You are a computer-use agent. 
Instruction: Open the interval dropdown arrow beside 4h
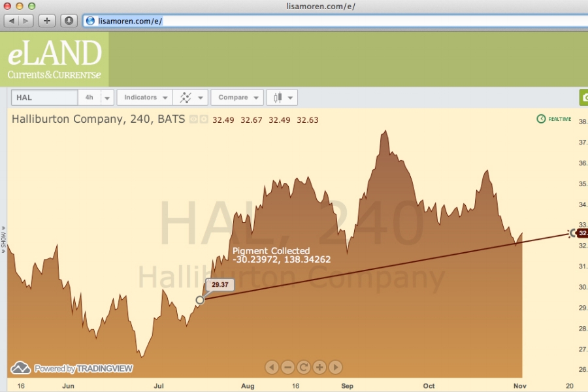point(107,98)
